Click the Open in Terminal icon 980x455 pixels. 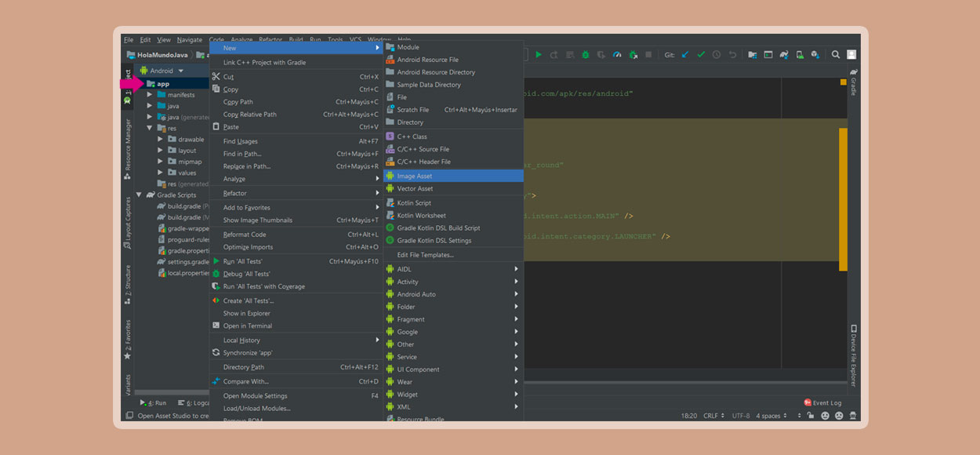[216, 326]
